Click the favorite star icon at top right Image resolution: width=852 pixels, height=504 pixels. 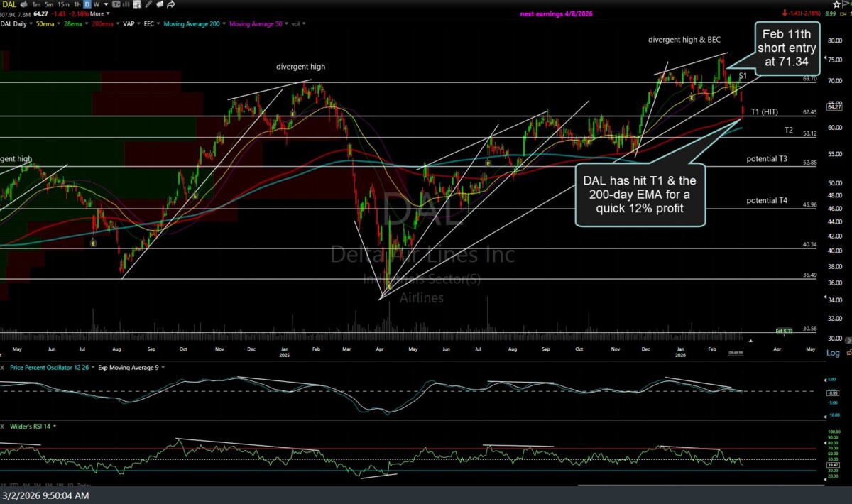click(x=836, y=4)
